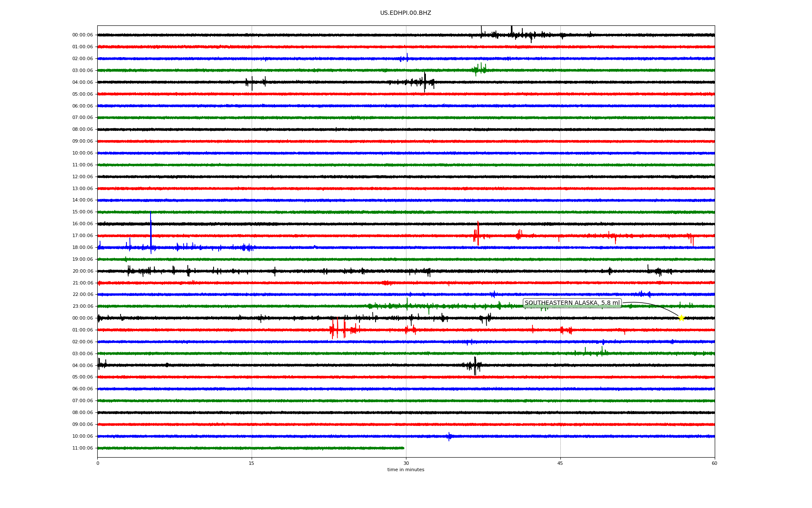Click the red event cluster on the lower 01:00:06 trace

[338, 329]
